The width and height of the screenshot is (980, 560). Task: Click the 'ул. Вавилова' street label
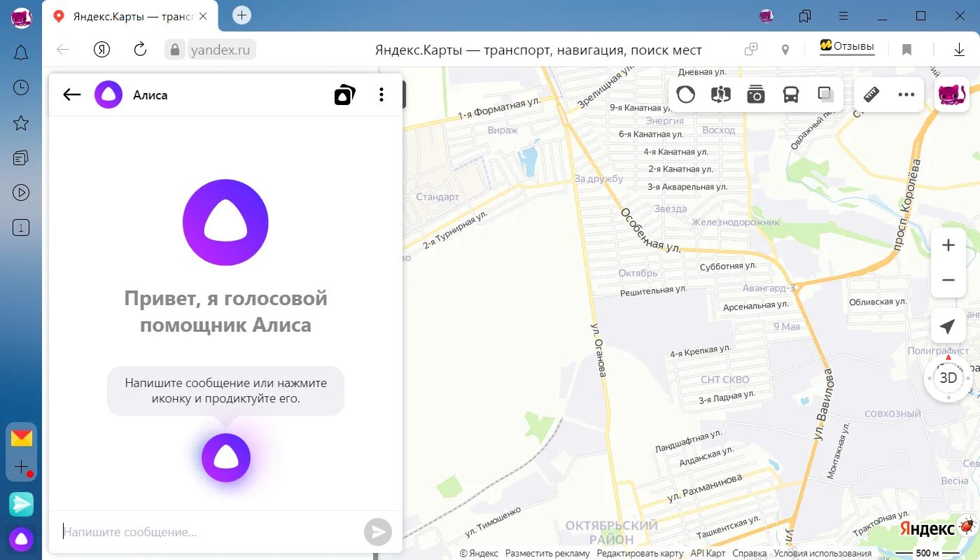click(x=825, y=404)
